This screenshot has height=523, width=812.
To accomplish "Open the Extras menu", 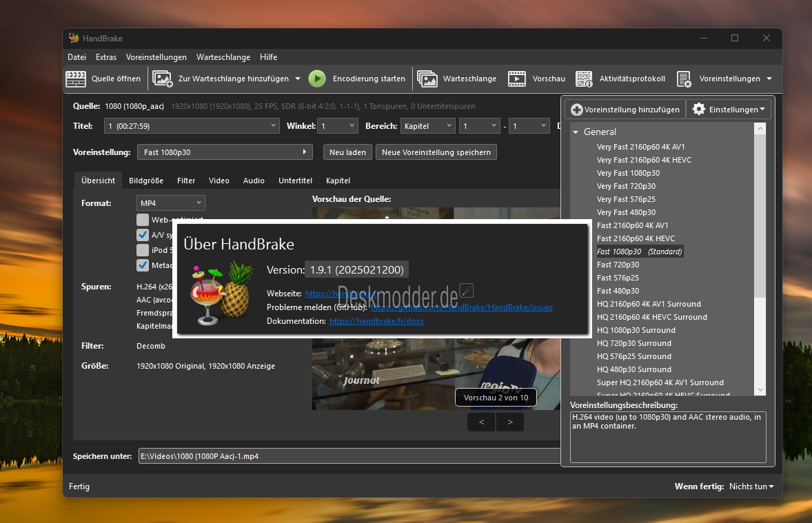I will coord(106,57).
